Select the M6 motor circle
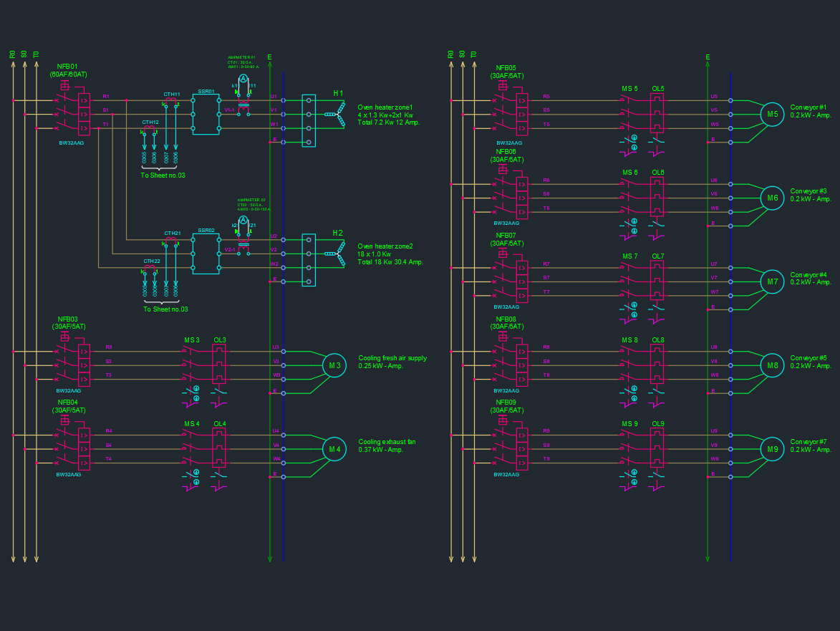The height and width of the screenshot is (631, 840). coord(772,198)
